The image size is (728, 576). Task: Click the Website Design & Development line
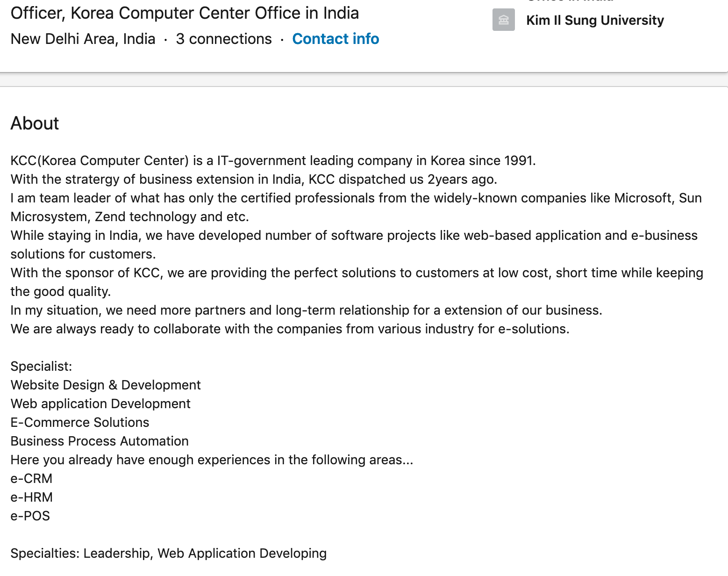pos(106,385)
